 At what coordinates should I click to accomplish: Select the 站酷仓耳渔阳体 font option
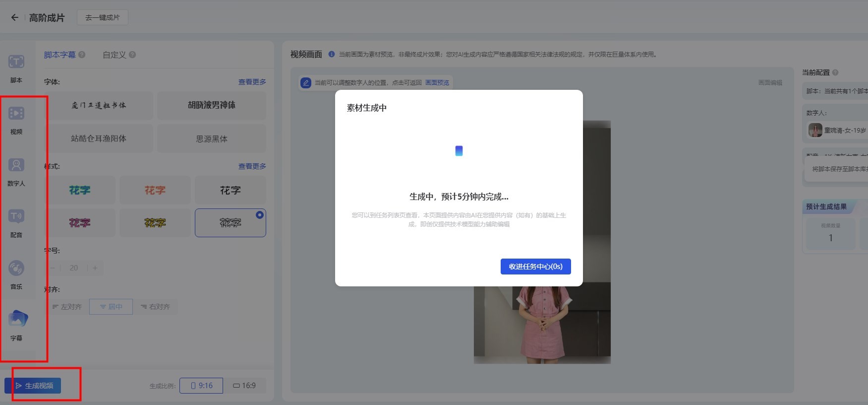99,138
